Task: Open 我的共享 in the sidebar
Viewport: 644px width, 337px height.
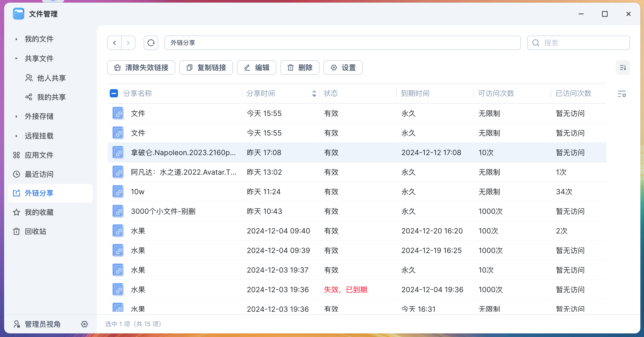Action: pyautogui.click(x=51, y=97)
